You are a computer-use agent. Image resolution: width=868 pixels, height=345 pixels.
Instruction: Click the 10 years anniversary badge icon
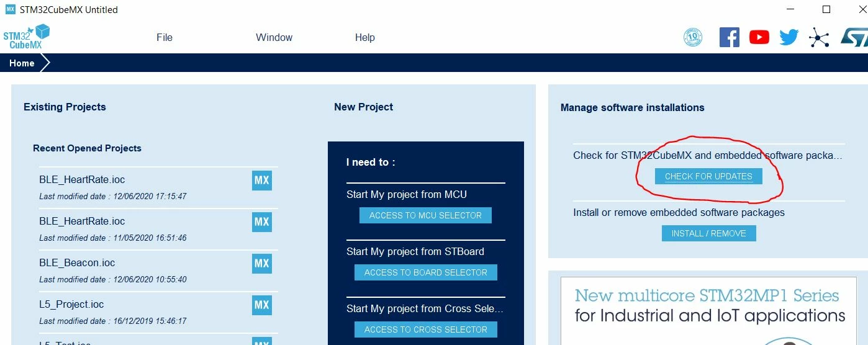click(x=693, y=37)
